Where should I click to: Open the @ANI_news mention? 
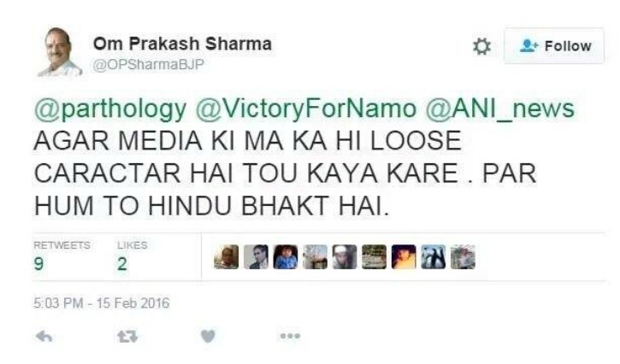click(x=499, y=109)
